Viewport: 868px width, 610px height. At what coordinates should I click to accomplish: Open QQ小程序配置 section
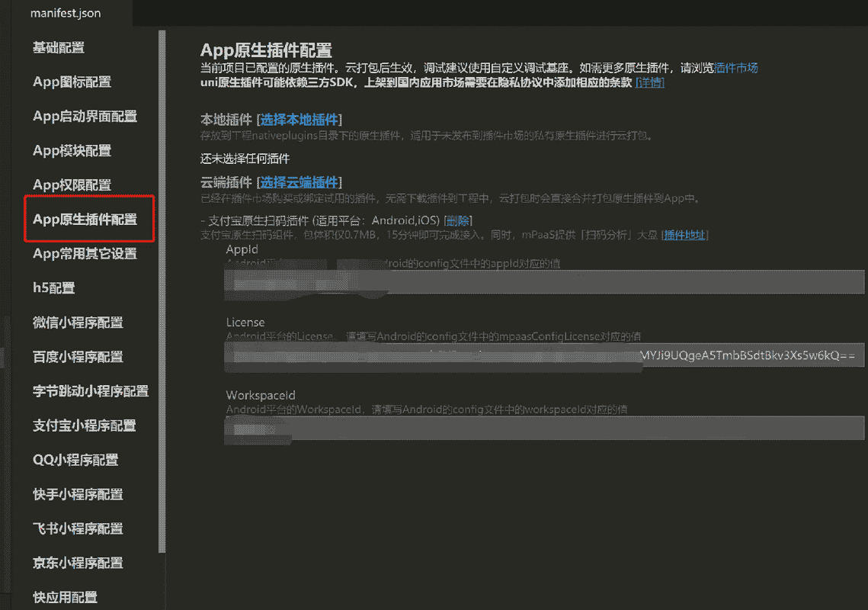pyautogui.click(x=75, y=460)
